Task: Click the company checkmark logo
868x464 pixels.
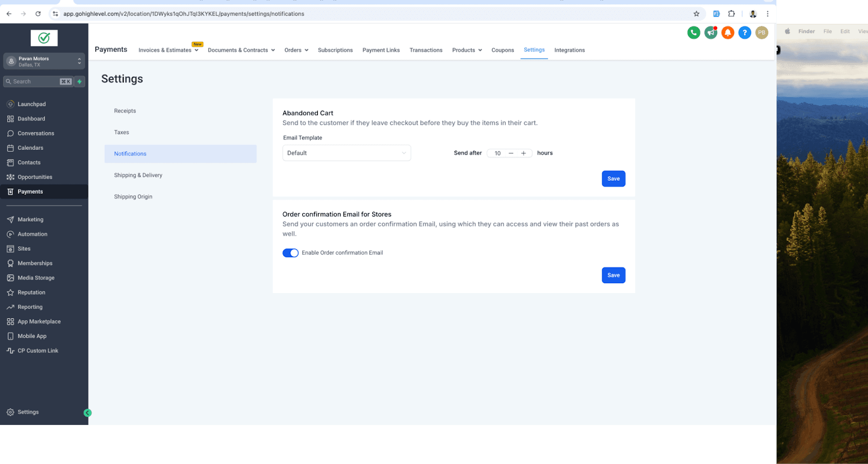Action: pyautogui.click(x=44, y=38)
